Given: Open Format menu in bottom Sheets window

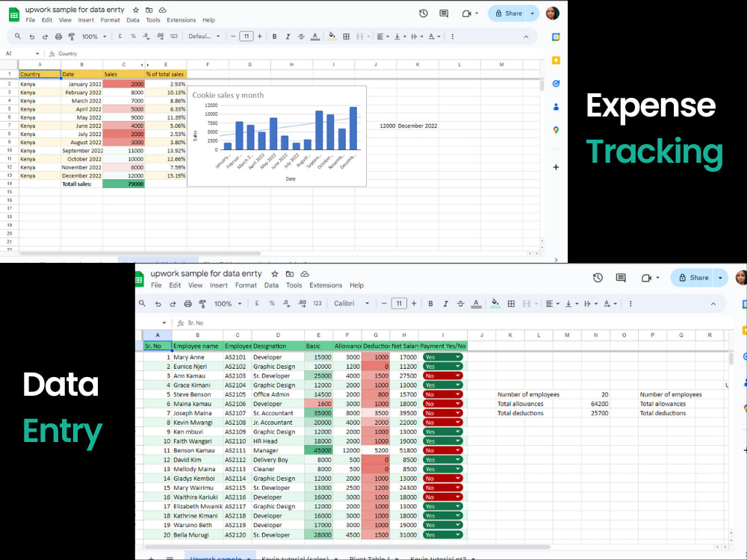Looking at the screenshot, I should click(x=246, y=285).
